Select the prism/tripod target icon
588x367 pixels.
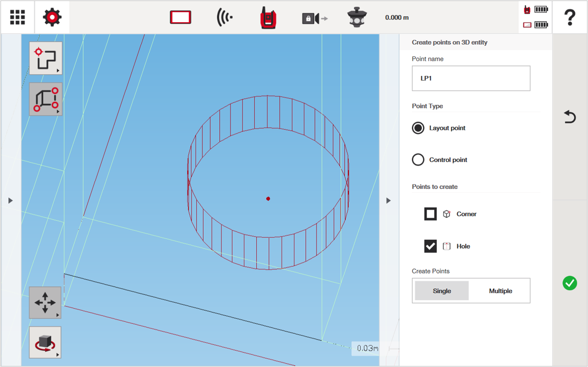click(x=356, y=16)
